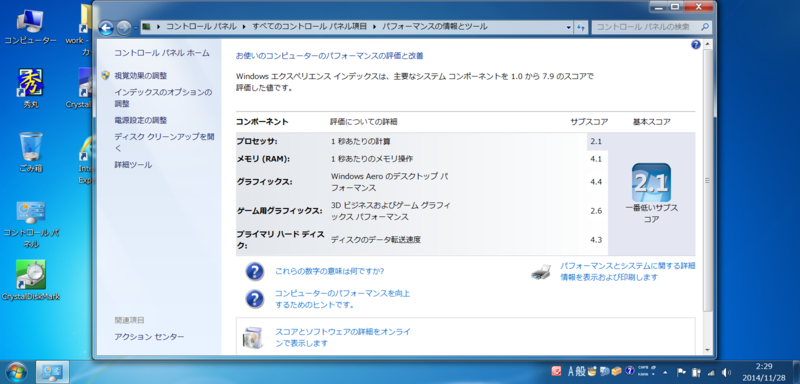Click the blue help icon at top right
This screenshot has height=384, width=800.
pyautogui.click(x=695, y=45)
